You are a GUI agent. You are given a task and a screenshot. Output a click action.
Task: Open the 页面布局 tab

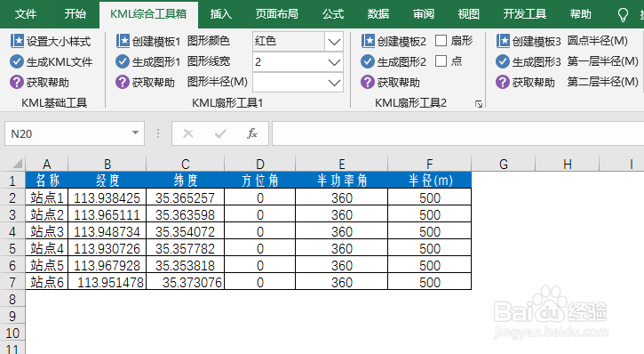[x=277, y=14]
